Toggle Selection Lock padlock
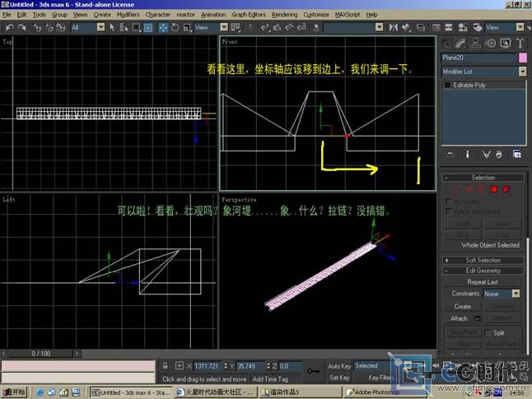The height and width of the screenshot is (399, 532). click(x=165, y=366)
